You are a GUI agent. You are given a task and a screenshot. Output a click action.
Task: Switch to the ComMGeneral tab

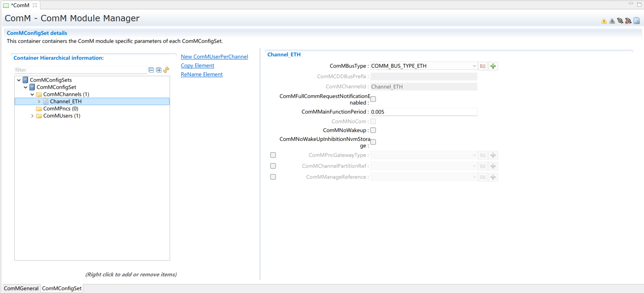pyautogui.click(x=21, y=288)
